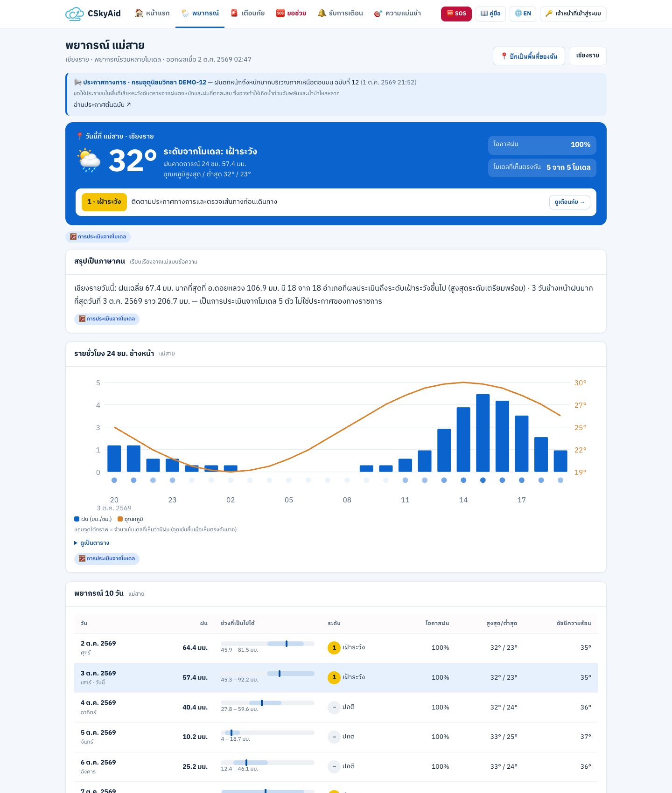Select the 3 ต.ค. 2569 forecast row
Image resolution: width=672 pixels, height=793 pixels.
click(336, 677)
